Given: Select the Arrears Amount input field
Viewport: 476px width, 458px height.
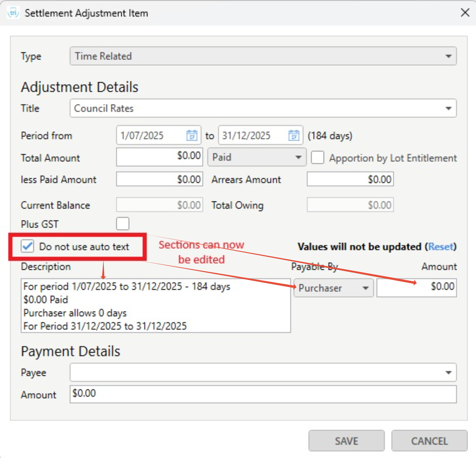Looking at the screenshot, I should (x=350, y=179).
